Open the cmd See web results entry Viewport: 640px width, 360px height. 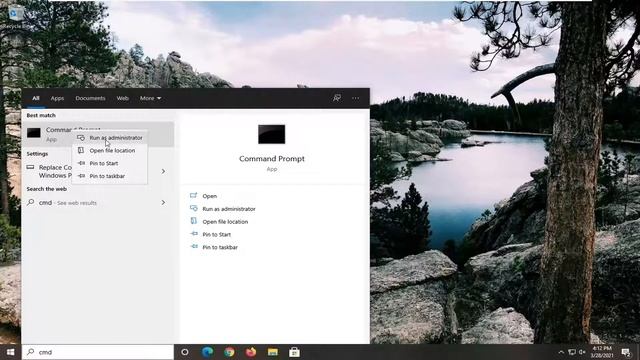[x=98, y=203]
